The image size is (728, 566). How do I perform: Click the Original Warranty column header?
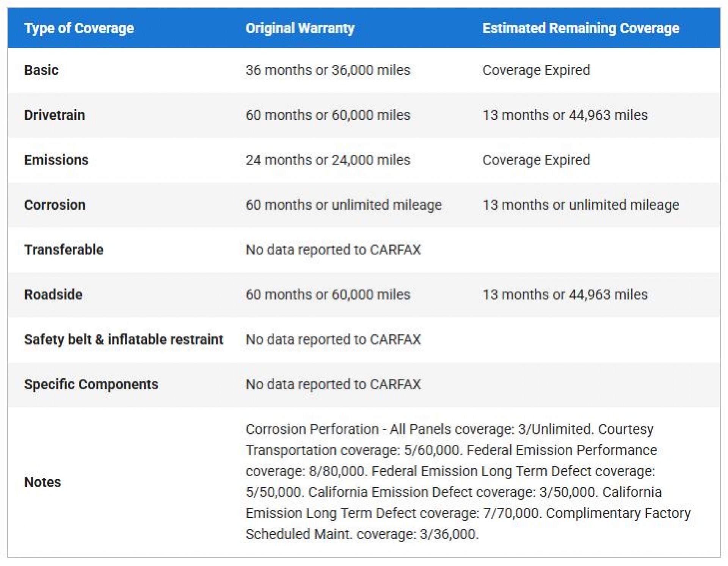tap(300, 28)
